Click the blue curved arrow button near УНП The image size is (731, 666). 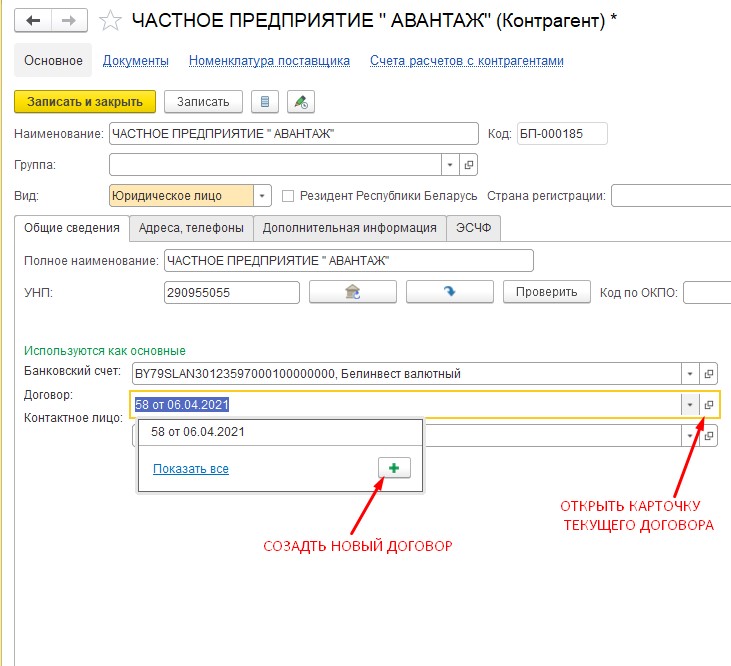click(x=449, y=292)
